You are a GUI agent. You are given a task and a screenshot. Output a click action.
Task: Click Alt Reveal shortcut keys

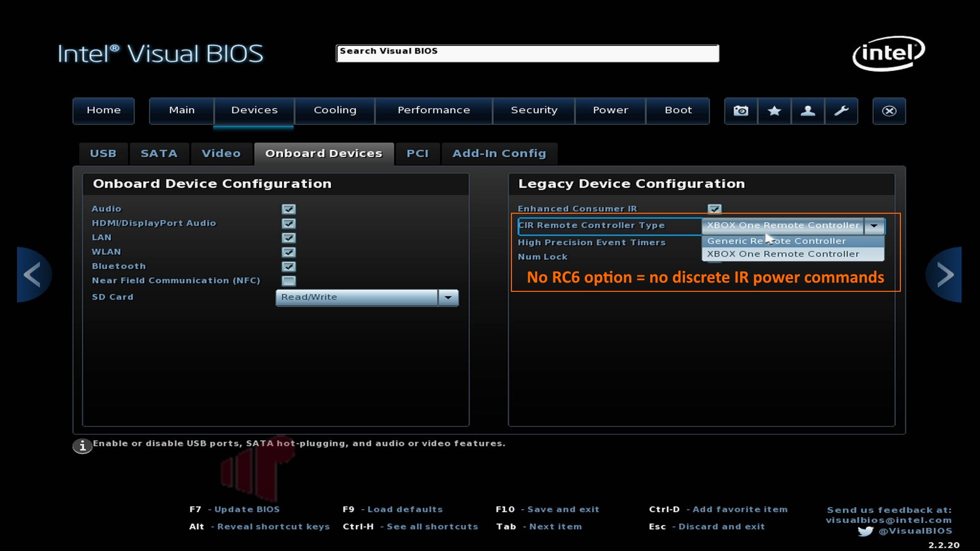pos(259,527)
